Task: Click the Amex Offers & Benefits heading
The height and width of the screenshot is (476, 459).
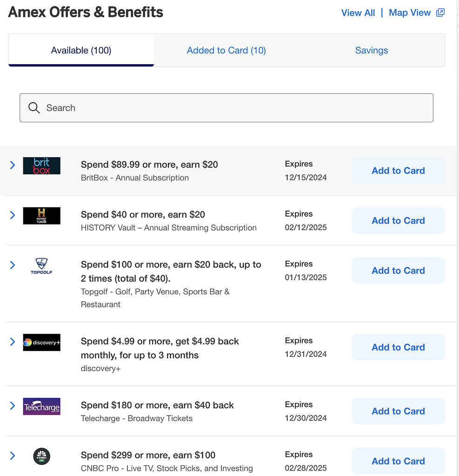Action: (x=86, y=12)
